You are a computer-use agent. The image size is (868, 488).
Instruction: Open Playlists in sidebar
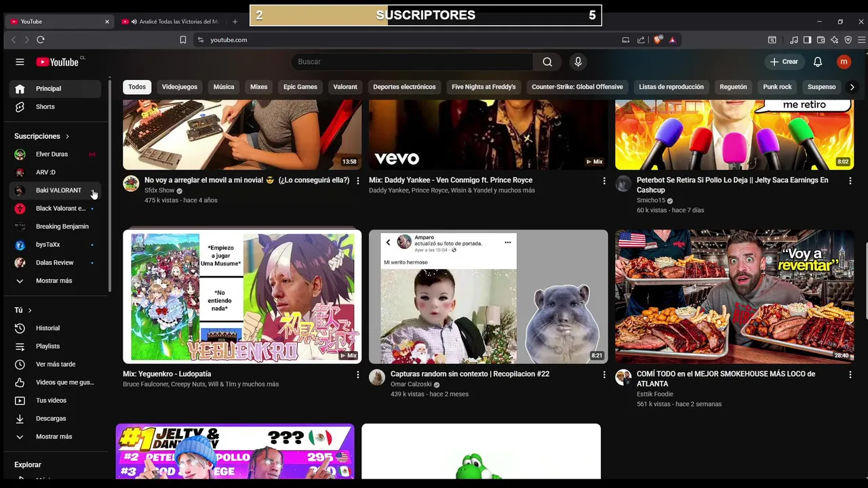tap(55, 346)
